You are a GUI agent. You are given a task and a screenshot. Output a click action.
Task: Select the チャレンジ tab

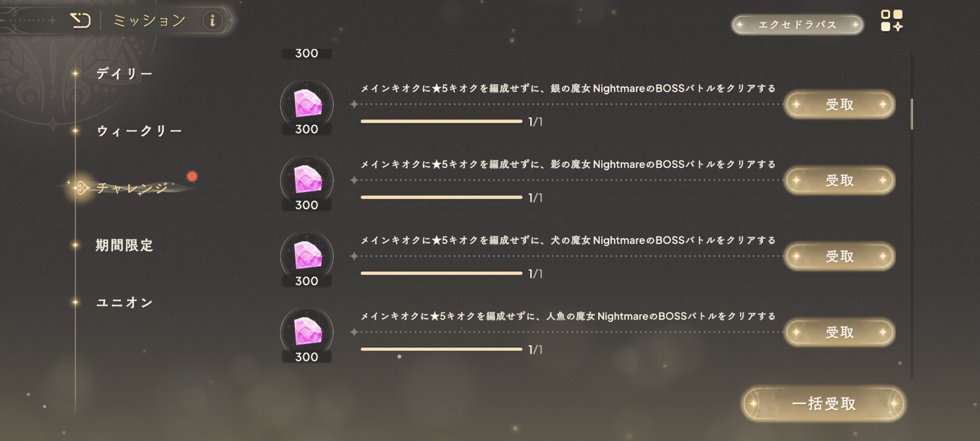[132, 188]
